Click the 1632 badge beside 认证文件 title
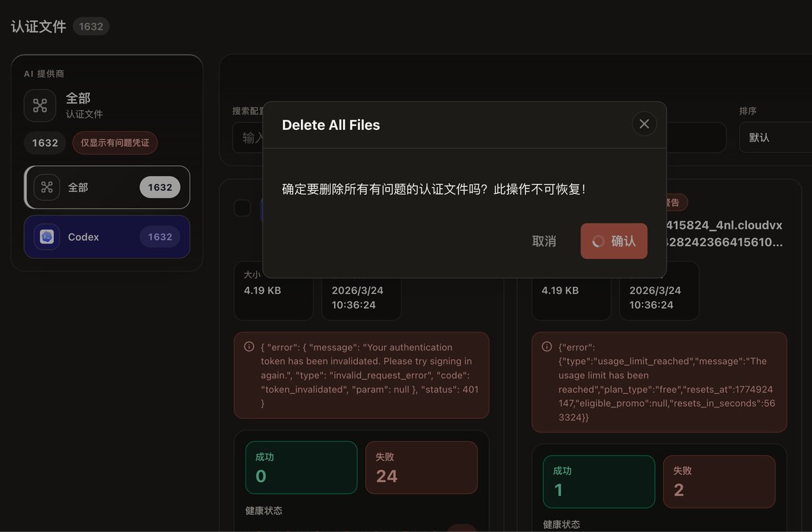Image resolution: width=812 pixels, height=532 pixels. tap(91, 26)
